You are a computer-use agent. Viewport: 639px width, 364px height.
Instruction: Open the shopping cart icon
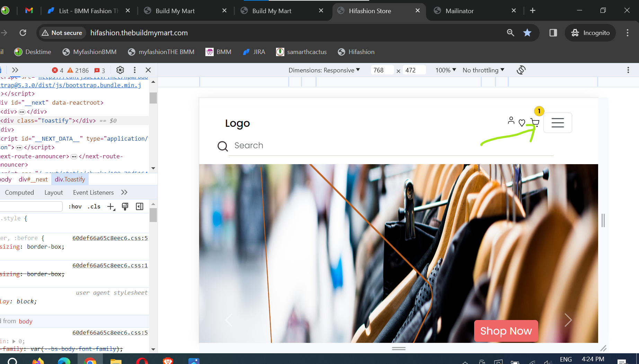click(x=535, y=123)
